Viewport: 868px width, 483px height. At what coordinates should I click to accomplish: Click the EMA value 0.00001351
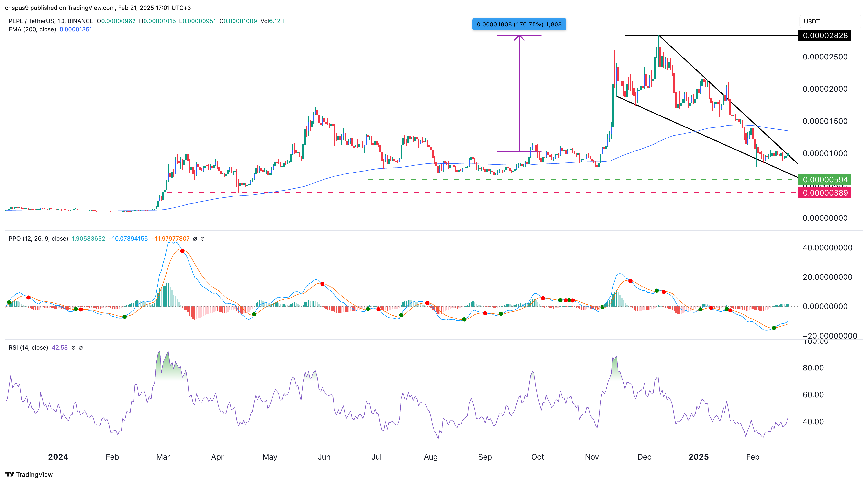point(76,29)
